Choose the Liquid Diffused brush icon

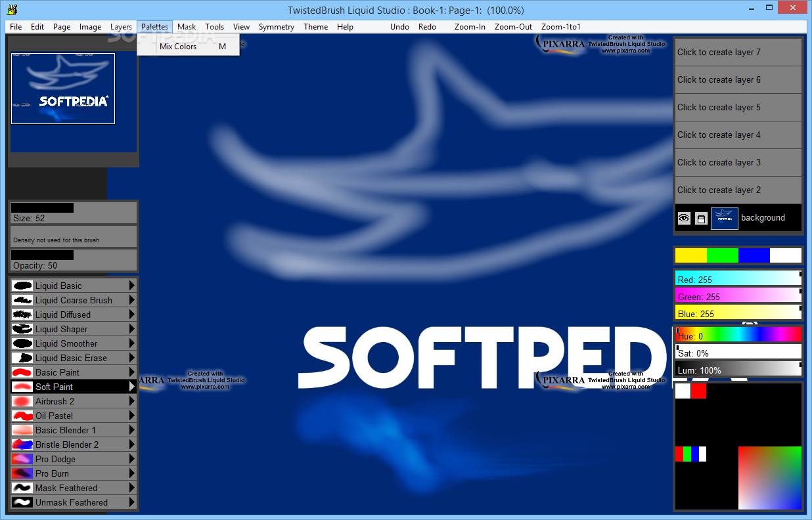[22, 314]
